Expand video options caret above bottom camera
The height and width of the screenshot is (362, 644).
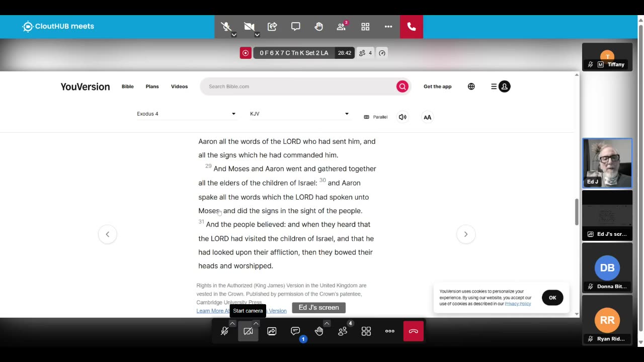tap(256, 323)
